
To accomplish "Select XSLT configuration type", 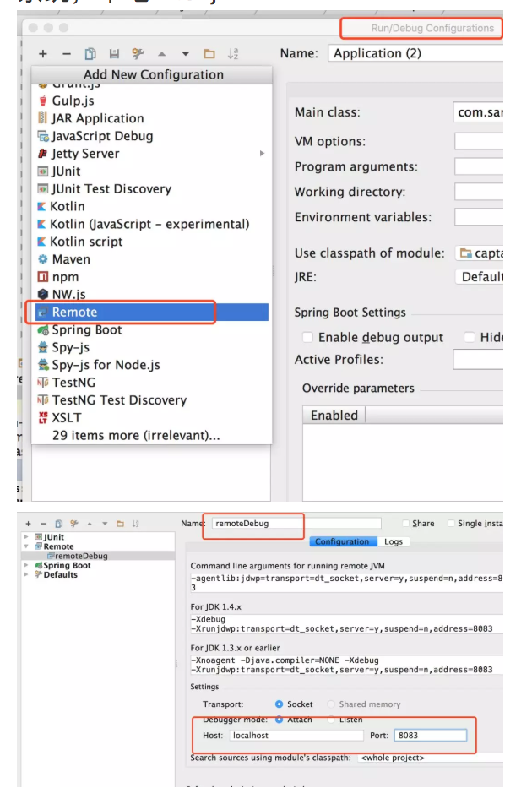I will [x=152, y=418].
